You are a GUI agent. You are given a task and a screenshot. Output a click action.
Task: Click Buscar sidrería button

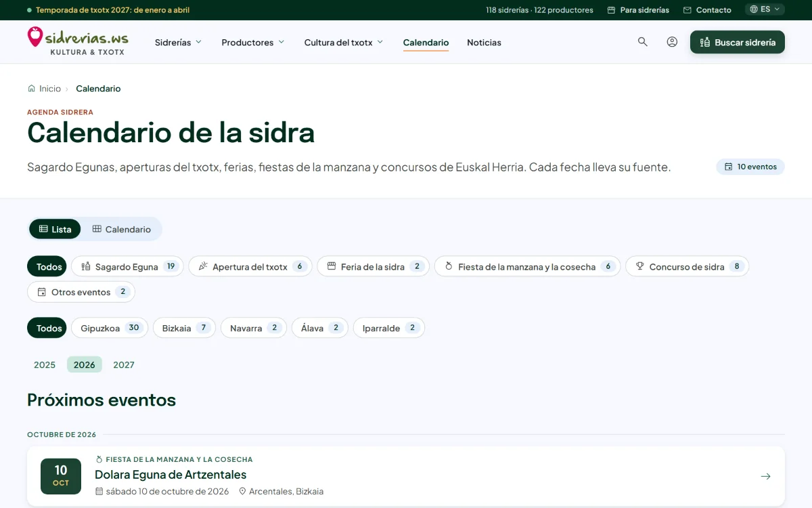(738, 42)
